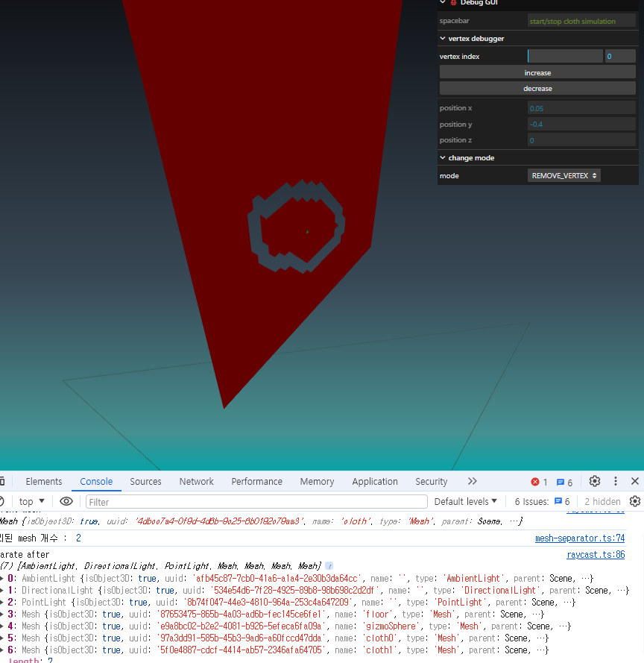The image size is (644, 663).
Task: Expand PointLight entry 2 in console
Action: click(x=1, y=602)
